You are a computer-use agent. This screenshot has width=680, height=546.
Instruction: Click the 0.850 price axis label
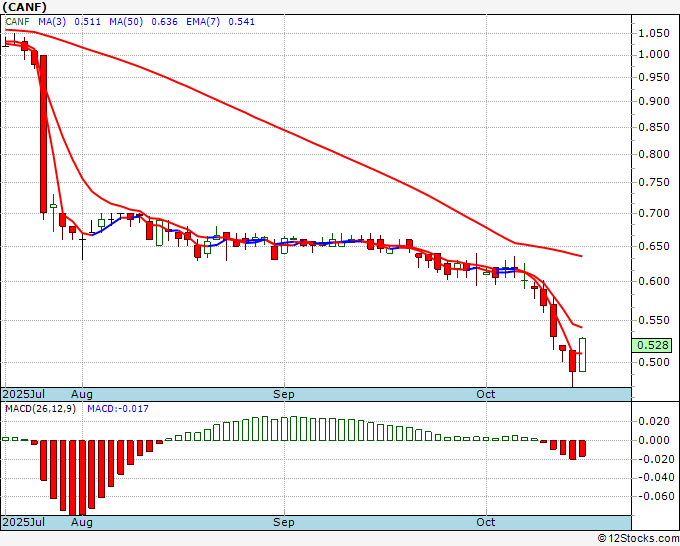(x=654, y=128)
